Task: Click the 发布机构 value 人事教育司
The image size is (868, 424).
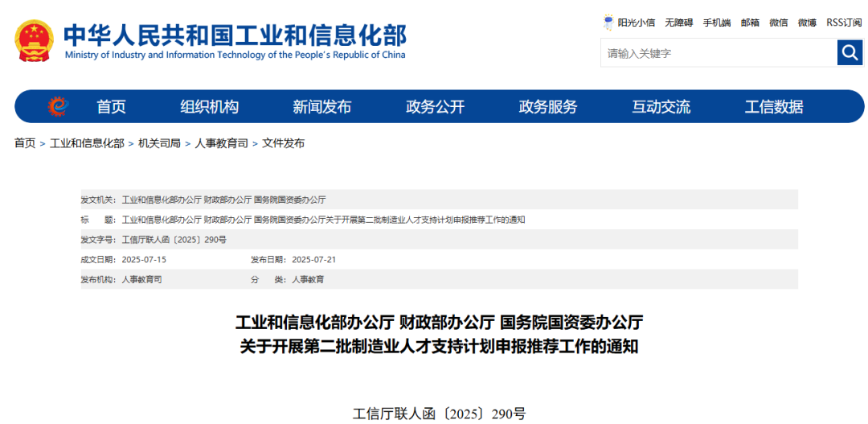Action: point(141,280)
